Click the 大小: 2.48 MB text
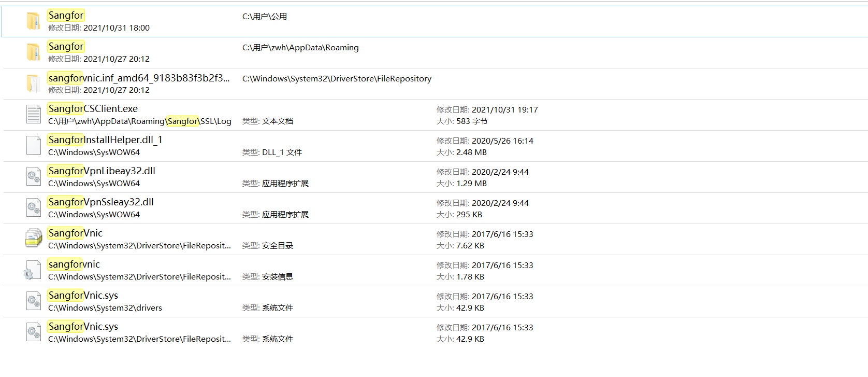This screenshot has width=868, height=377. pos(462,152)
